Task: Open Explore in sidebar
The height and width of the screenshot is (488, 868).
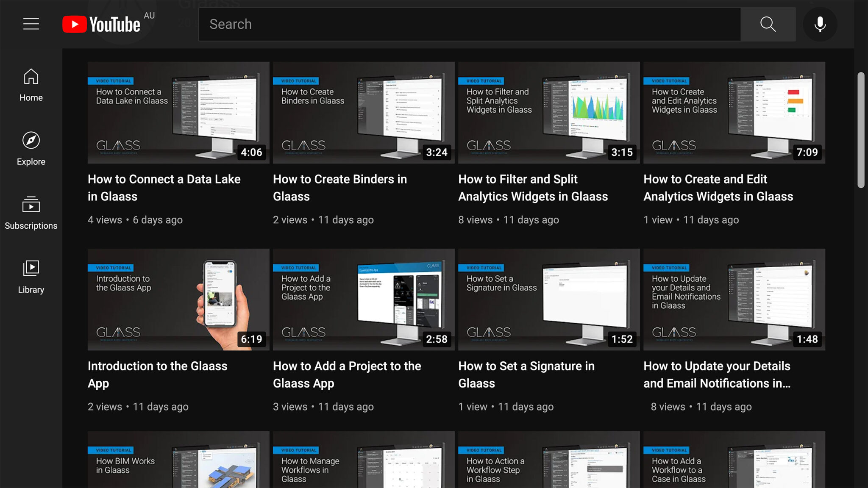Action: pyautogui.click(x=31, y=149)
